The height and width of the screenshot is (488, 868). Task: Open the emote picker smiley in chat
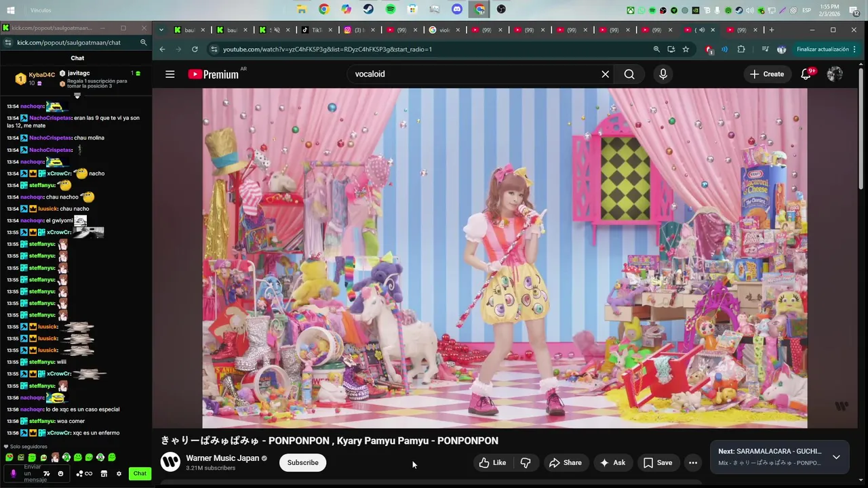click(60, 474)
